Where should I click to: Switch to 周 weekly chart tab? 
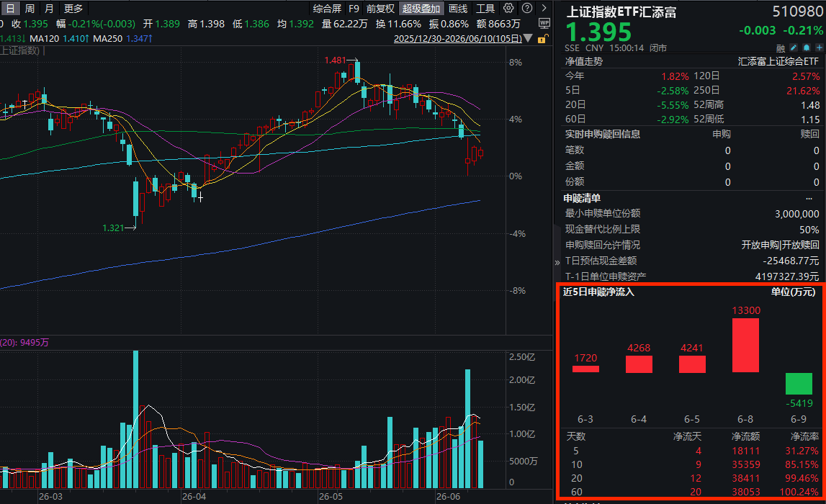pos(30,9)
